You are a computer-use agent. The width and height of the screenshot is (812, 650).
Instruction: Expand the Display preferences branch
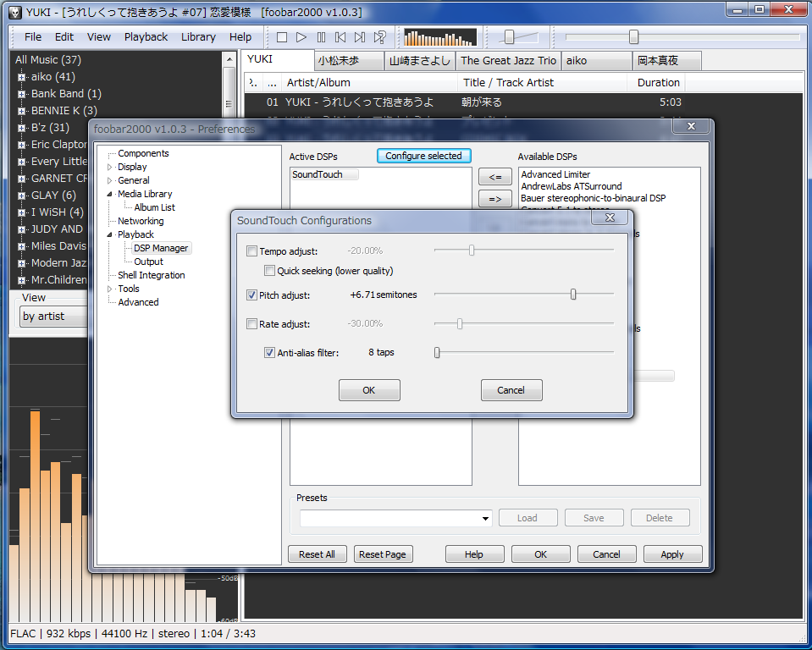pyautogui.click(x=110, y=168)
